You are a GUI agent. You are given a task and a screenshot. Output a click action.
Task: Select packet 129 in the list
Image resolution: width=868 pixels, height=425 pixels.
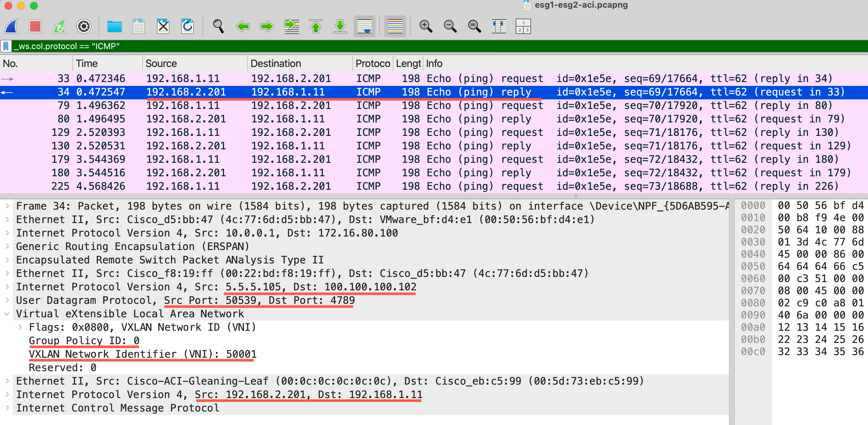434,133
